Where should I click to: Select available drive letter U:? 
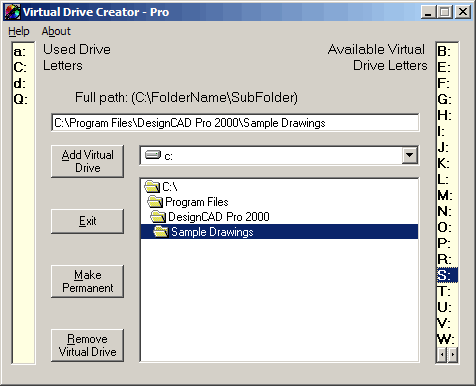click(x=447, y=307)
